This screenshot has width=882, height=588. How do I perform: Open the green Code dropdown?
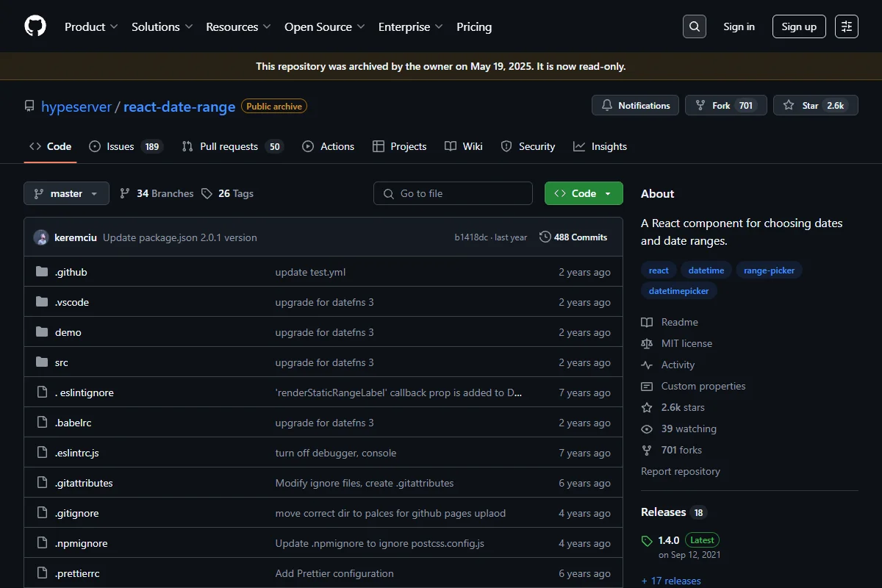point(584,193)
